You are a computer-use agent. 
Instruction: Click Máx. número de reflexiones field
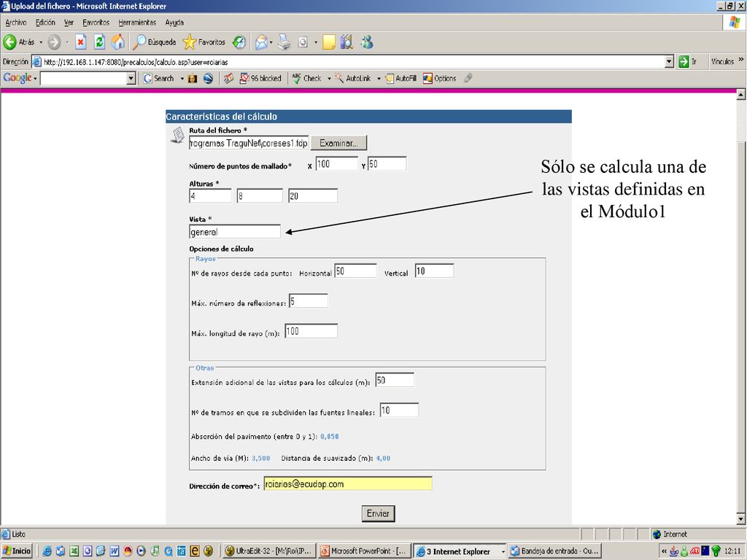pos(309,301)
